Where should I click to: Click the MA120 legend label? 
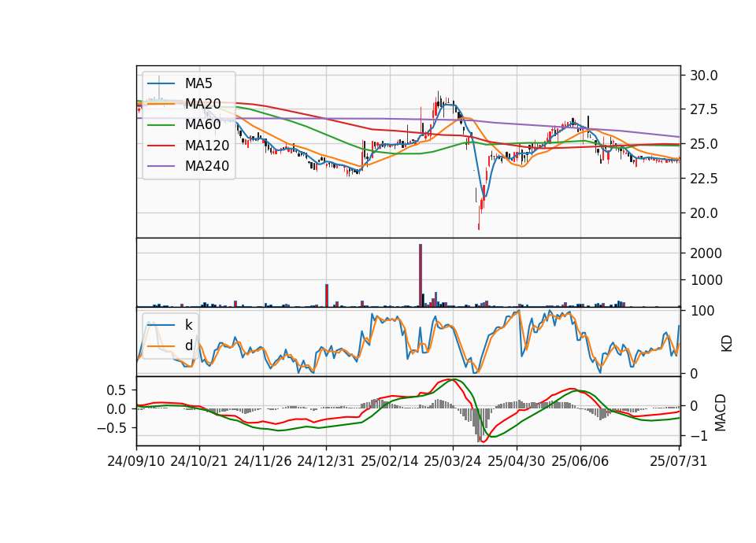pyautogui.click(x=207, y=146)
